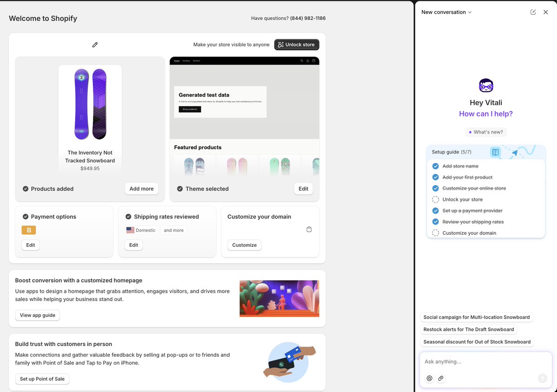Select Restock alerts for The Draft Snowboard

[469, 329]
